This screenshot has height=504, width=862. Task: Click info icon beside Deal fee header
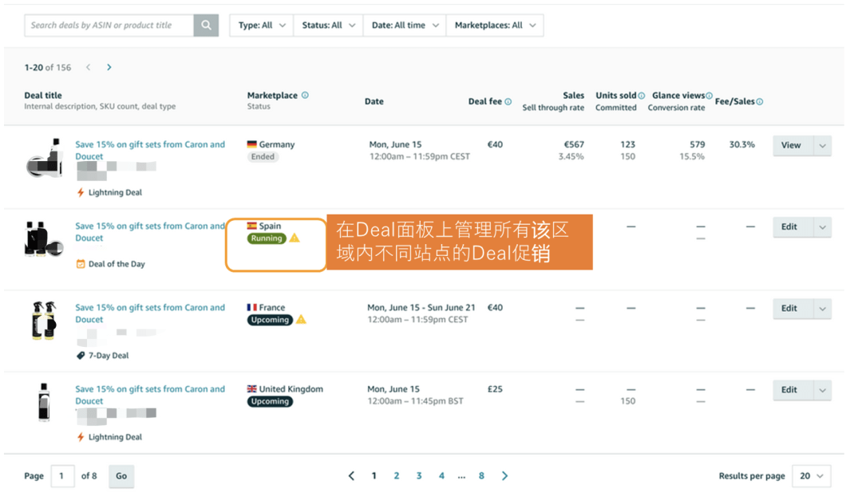click(x=508, y=102)
